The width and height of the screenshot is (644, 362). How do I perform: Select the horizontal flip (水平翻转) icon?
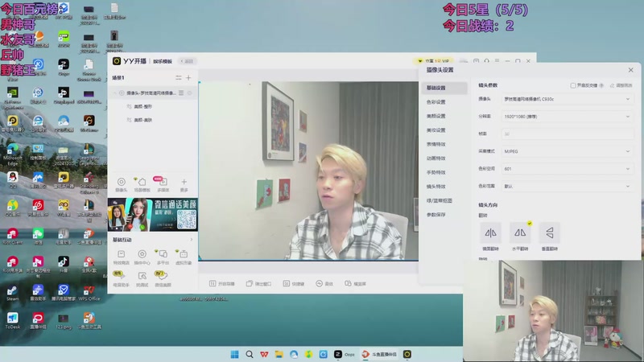(x=520, y=233)
